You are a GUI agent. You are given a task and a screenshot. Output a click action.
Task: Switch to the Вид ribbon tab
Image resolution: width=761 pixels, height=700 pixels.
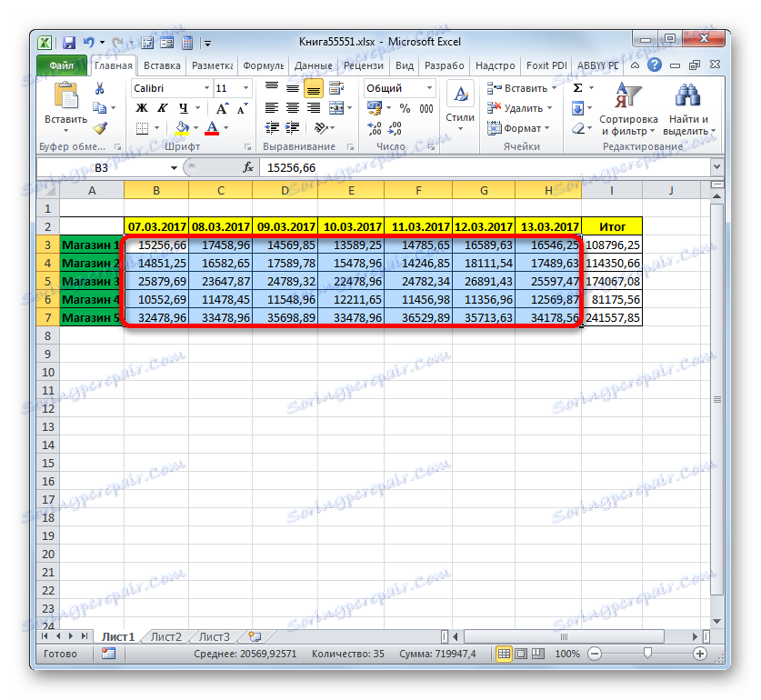(405, 65)
